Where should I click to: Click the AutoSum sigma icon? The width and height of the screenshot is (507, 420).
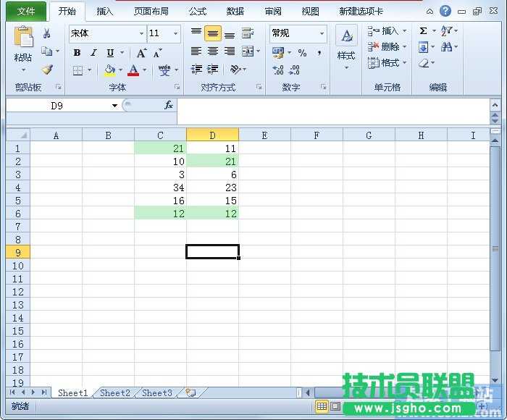tap(424, 30)
